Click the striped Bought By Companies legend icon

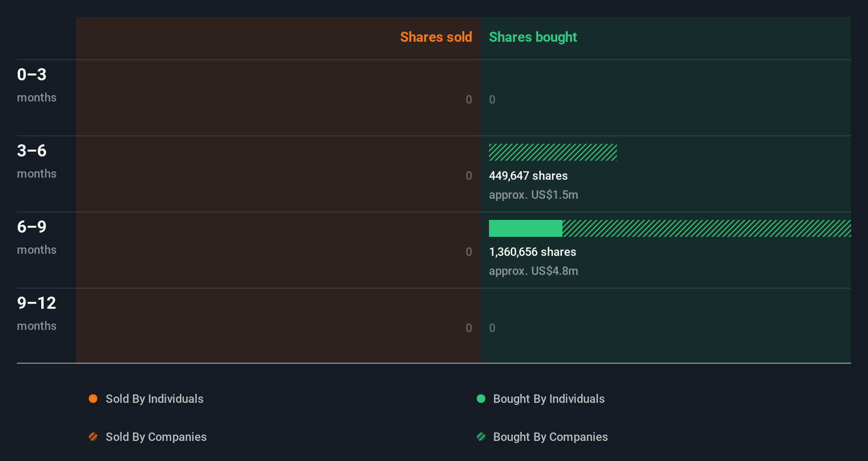pyautogui.click(x=481, y=437)
